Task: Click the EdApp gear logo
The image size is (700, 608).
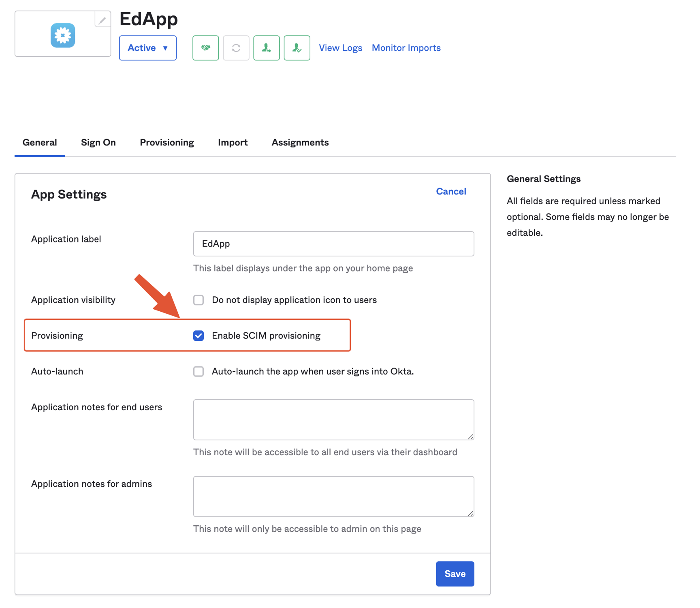Action: tap(63, 36)
